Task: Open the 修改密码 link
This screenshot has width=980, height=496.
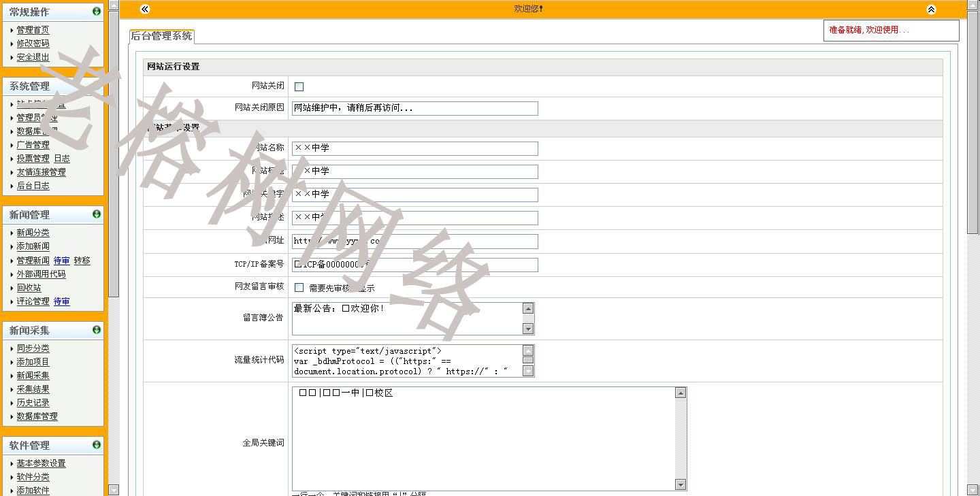Action: coord(33,44)
